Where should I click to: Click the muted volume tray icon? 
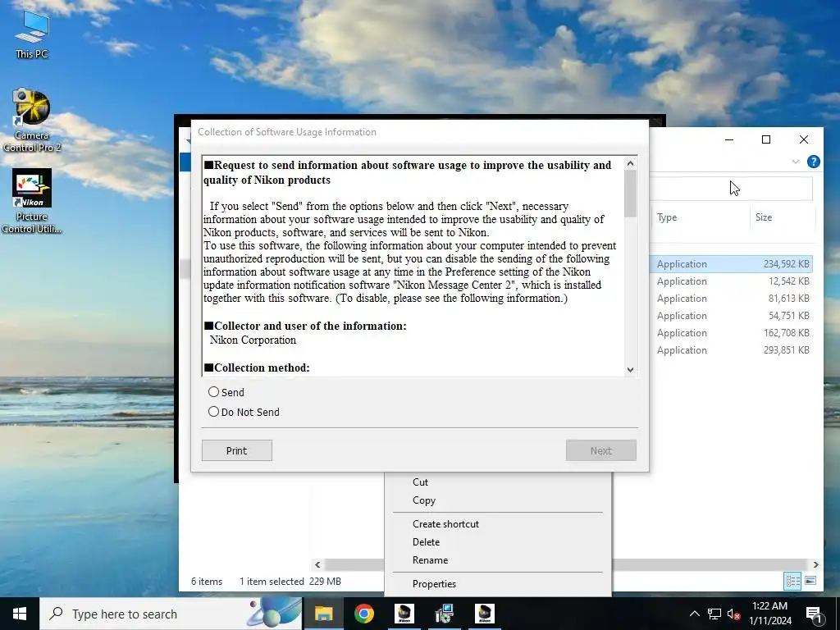(x=733, y=614)
